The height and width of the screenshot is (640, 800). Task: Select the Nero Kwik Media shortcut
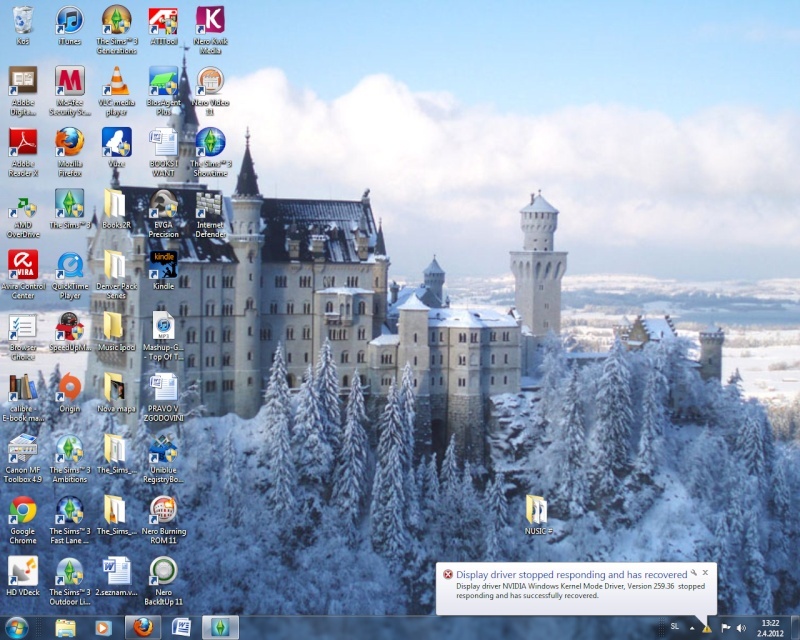pos(210,30)
